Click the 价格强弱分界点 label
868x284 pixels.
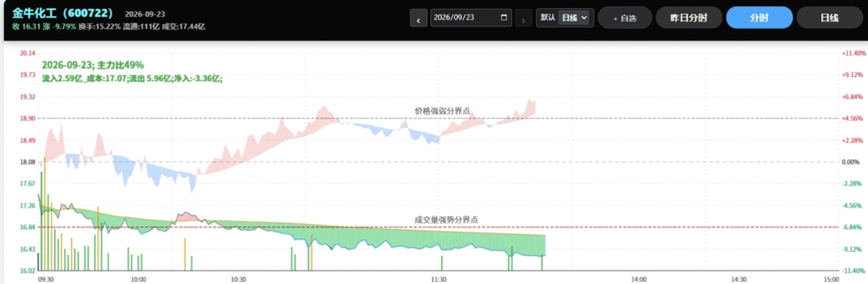443,111
